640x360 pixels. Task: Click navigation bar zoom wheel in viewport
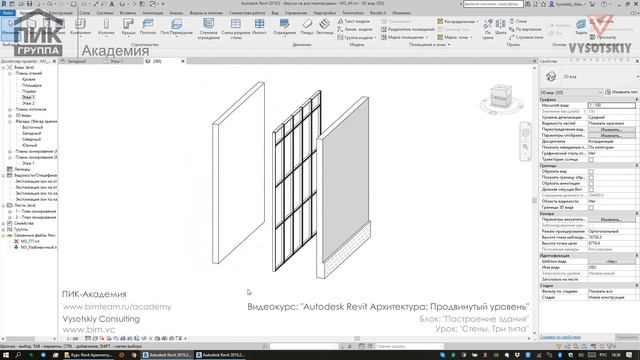(525, 133)
